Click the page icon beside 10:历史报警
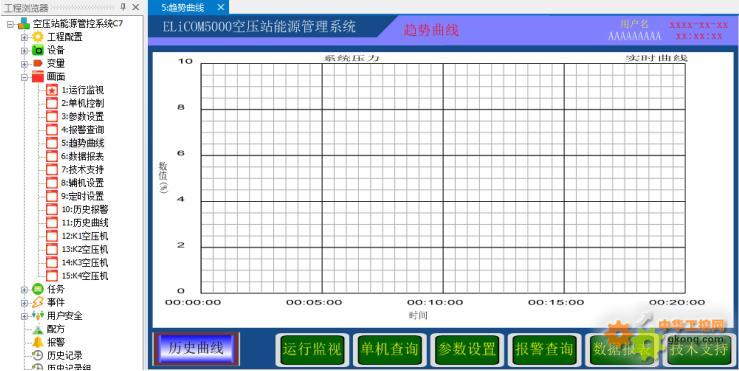Screen dimensions: 739x371 coord(52,209)
